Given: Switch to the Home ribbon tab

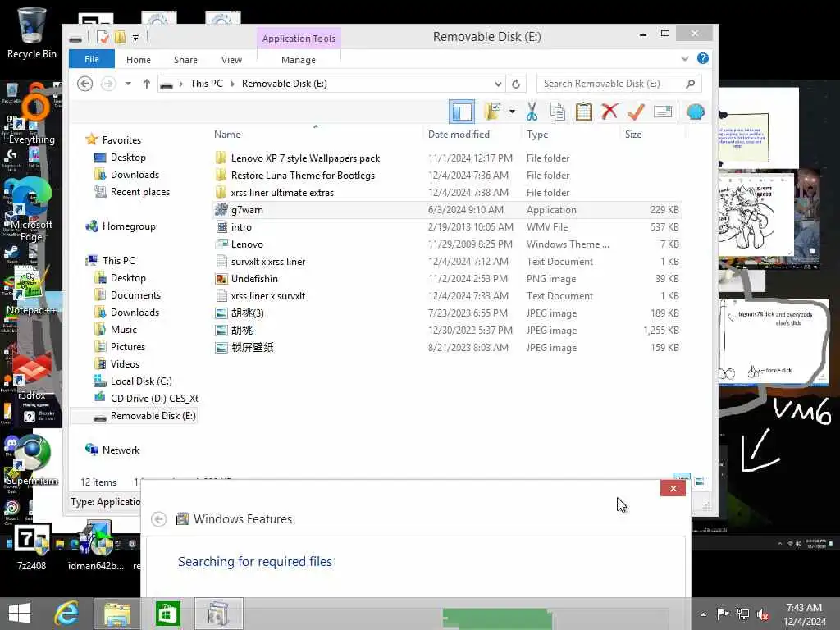Looking at the screenshot, I should click(x=138, y=59).
